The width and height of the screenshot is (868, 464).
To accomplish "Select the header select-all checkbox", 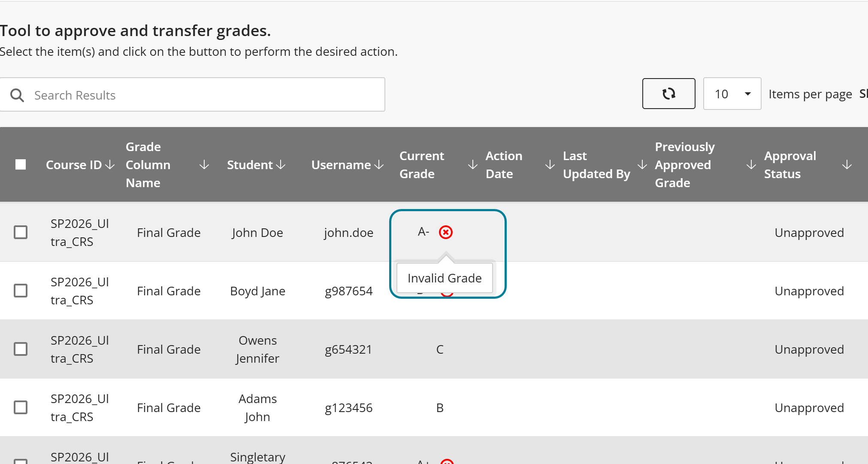I will (x=21, y=164).
